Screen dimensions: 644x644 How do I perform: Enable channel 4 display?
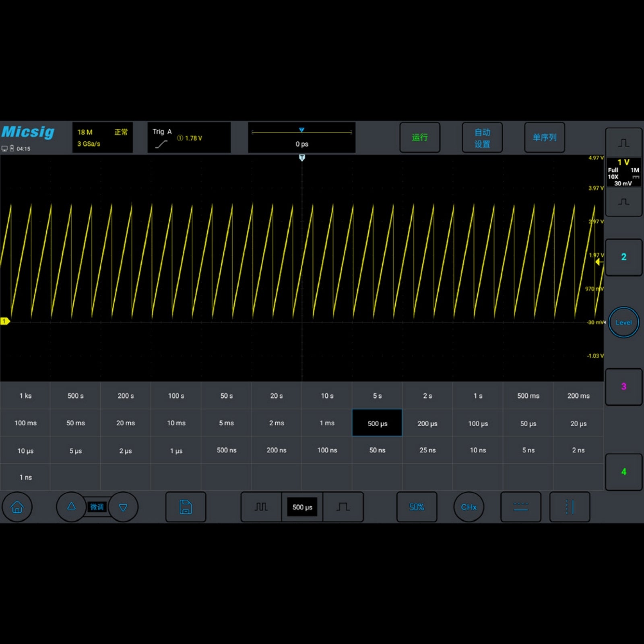[x=623, y=471]
